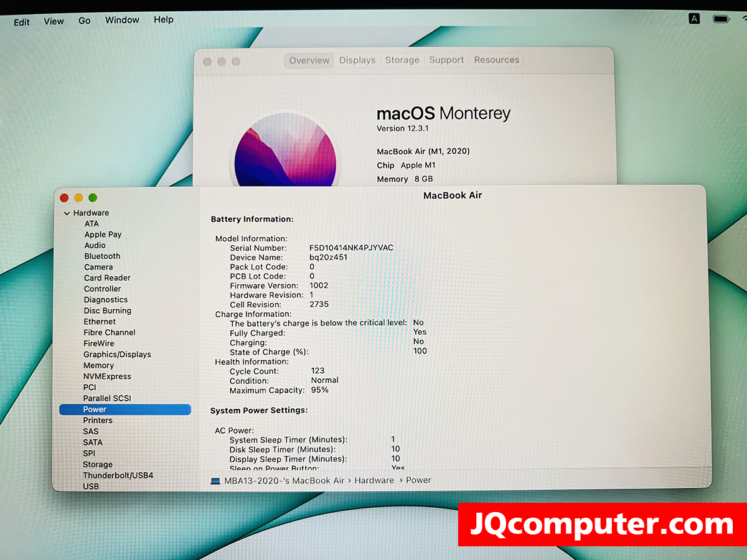Click the System Power Settings heading
Viewport: 747px width, 560px height.
[x=259, y=411]
